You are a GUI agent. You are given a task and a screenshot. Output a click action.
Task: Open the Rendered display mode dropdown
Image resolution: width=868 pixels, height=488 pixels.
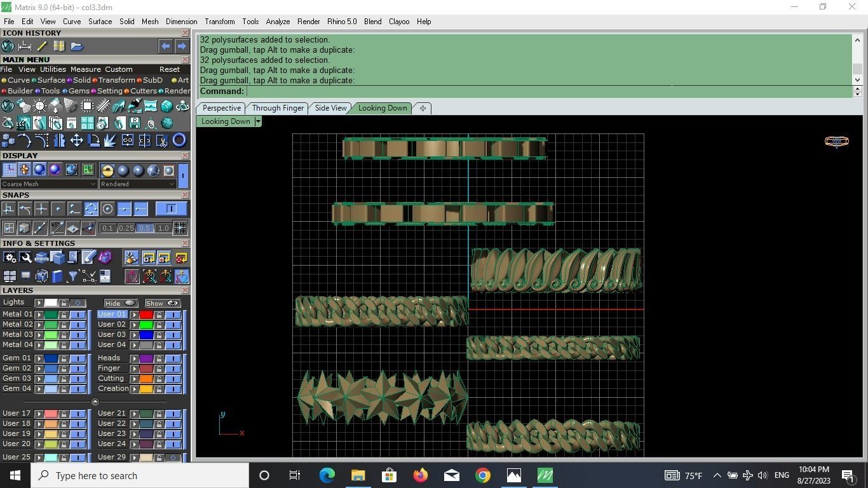pyautogui.click(x=137, y=184)
